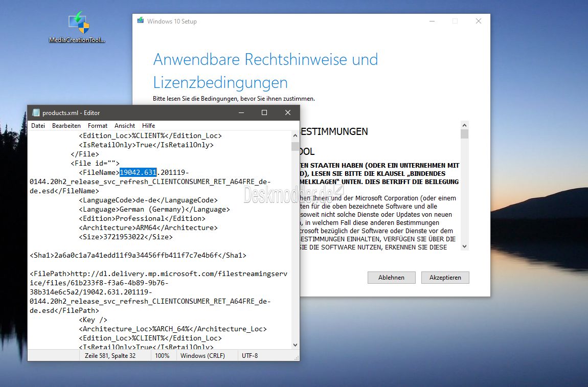Open the Bearbeiten menu
The image size is (588, 387).
[x=66, y=126]
